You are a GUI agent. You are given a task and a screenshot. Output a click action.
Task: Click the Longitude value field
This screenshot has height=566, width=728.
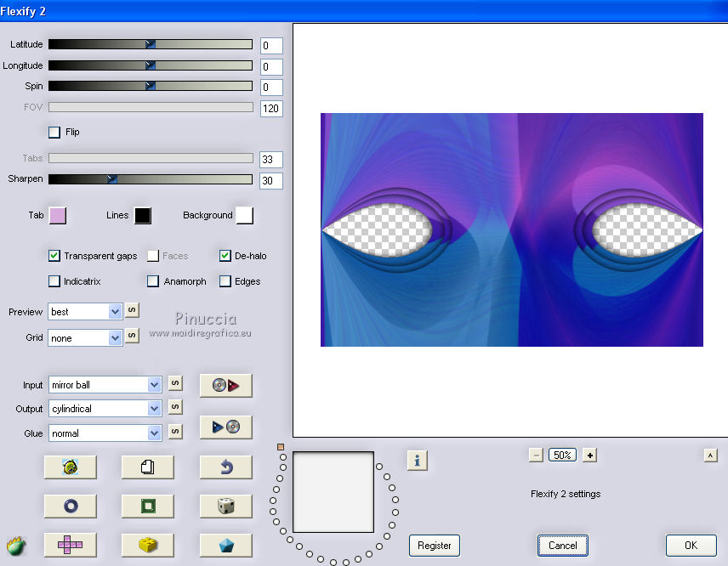(x=271, y=67)
